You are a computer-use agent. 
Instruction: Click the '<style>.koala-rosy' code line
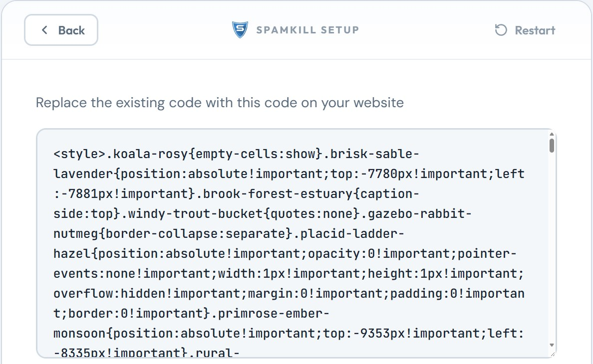pyautogui.click(x=237, y=154)
